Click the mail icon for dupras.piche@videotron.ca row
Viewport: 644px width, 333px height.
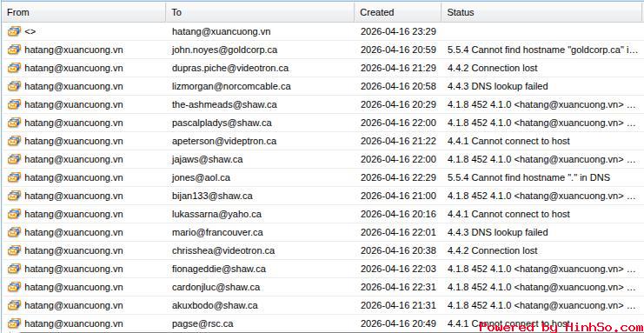pyautogui.click(x=14, y=68)
